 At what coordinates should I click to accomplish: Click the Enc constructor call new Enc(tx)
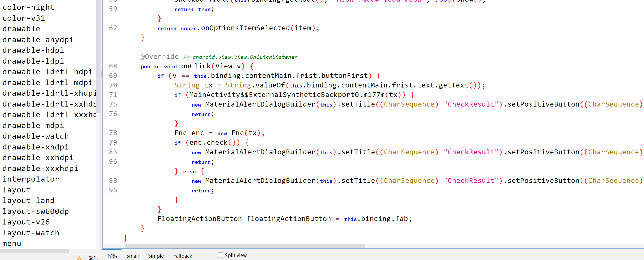241,133
